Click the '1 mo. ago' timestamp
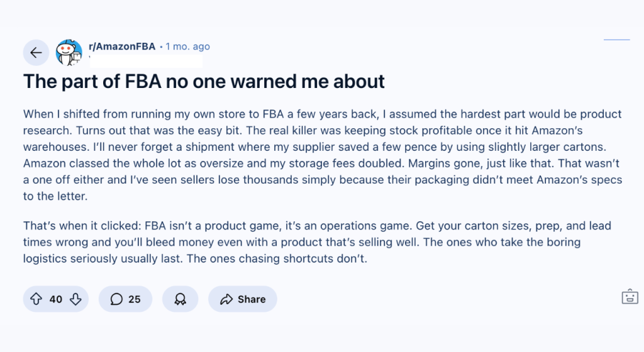The image size is (644, 352). pyautogui.click(x=187, y=47)
